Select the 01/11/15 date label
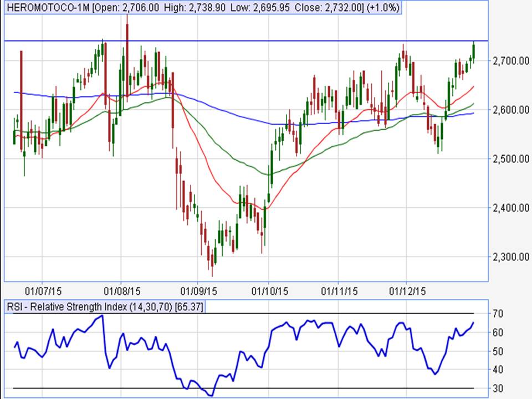Viewport: 532px width, 399px height. click(339, 291)
